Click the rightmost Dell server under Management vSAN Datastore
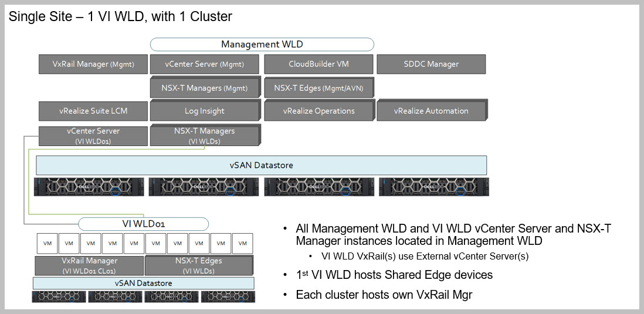This screenshot has width=644, height=314. click(433, 186)
